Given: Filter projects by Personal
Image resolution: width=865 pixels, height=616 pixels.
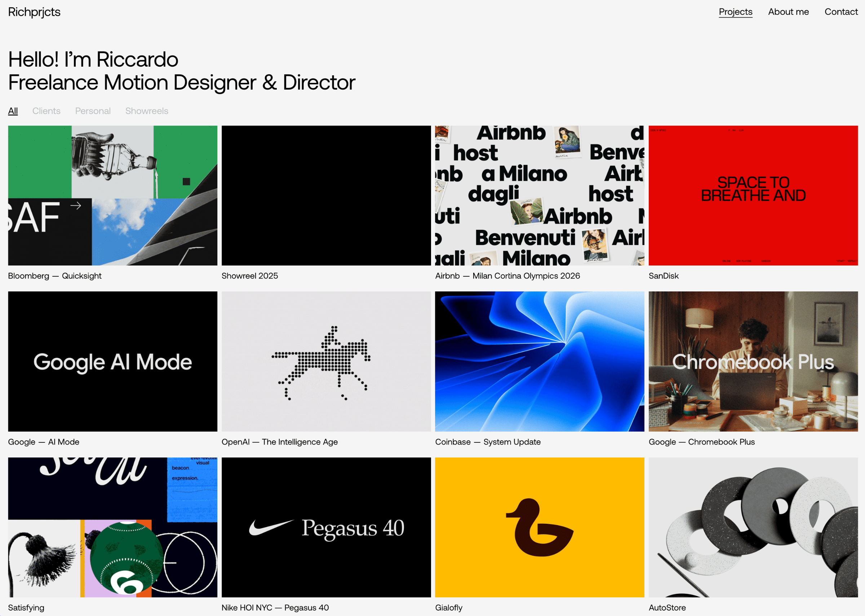Looking at the screenshot, I should [x=93, y=111].
